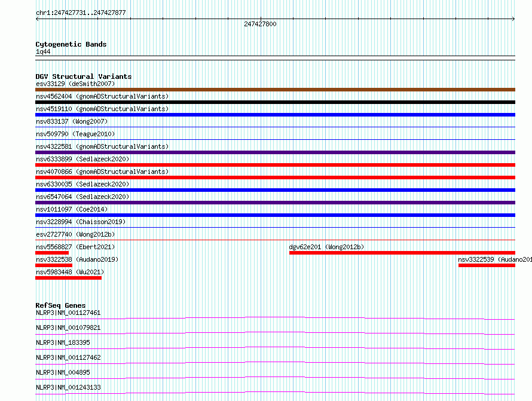Open the nsv4519110 gnomAD variant label
The width and height of the screenshot is (532, 401).
point(102,109)
